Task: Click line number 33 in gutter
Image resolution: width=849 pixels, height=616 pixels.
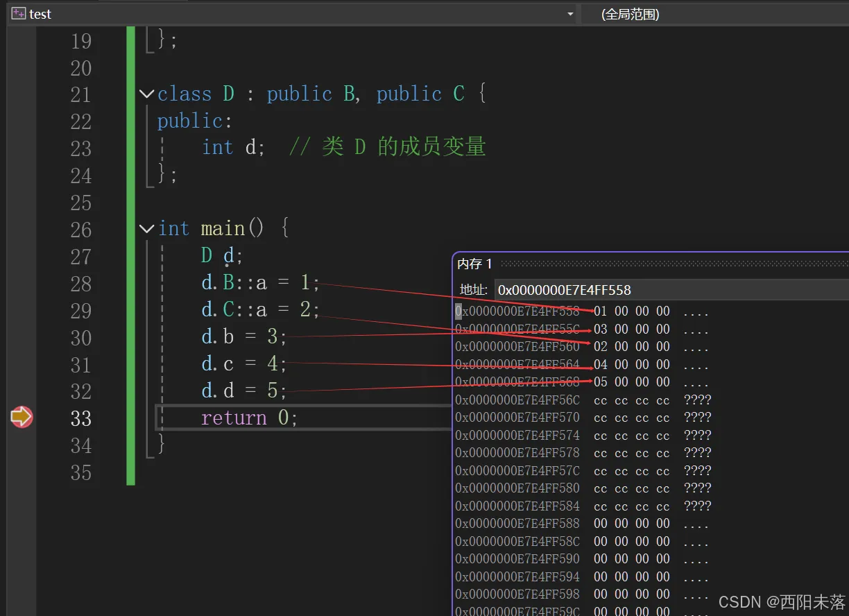Action: (81, 418)
